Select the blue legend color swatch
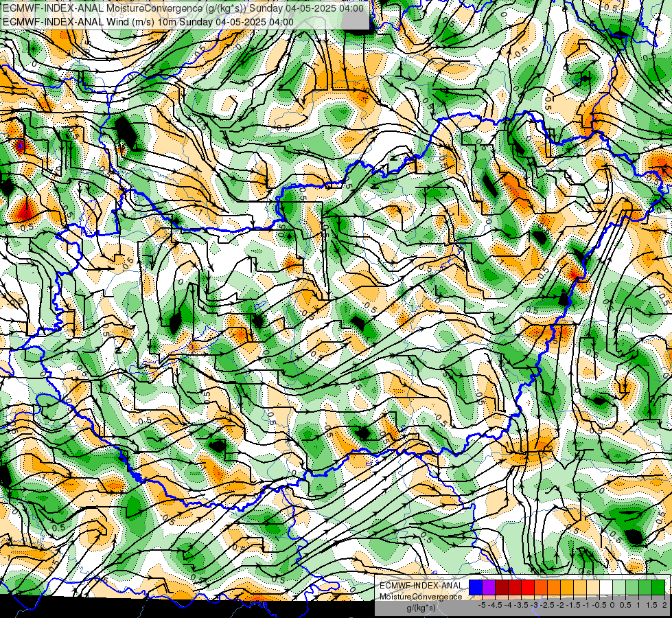The image size is (672, 618). [x=476, y=588]
